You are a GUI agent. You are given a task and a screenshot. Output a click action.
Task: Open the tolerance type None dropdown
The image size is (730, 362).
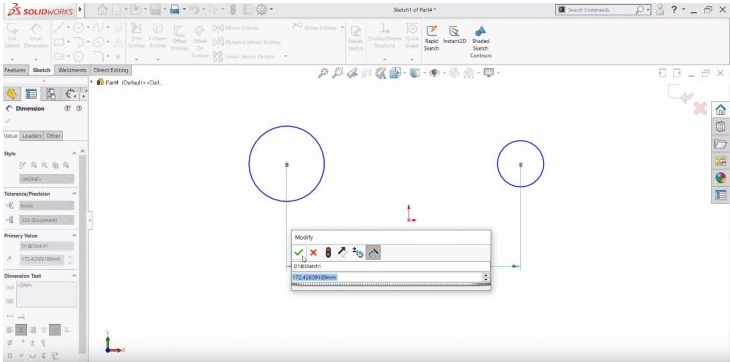[47, 206]
